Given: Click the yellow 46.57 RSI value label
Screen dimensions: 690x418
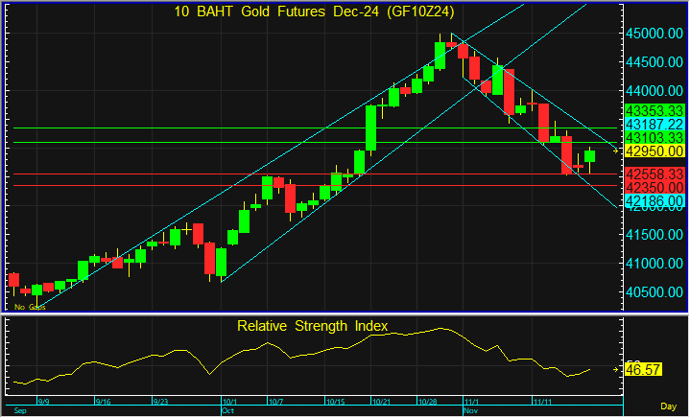Looking at the screenshot, I should click(x=645, y=369).
